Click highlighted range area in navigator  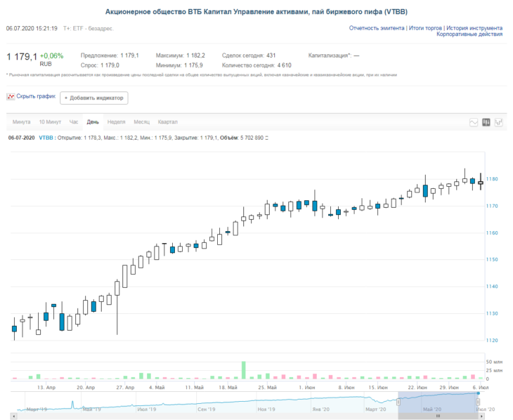point(438,402)
